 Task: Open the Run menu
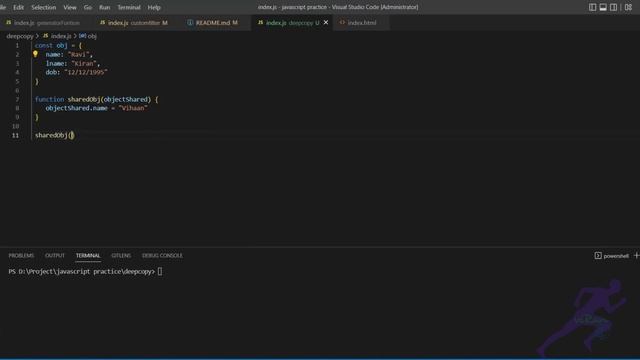coord(104,7)
